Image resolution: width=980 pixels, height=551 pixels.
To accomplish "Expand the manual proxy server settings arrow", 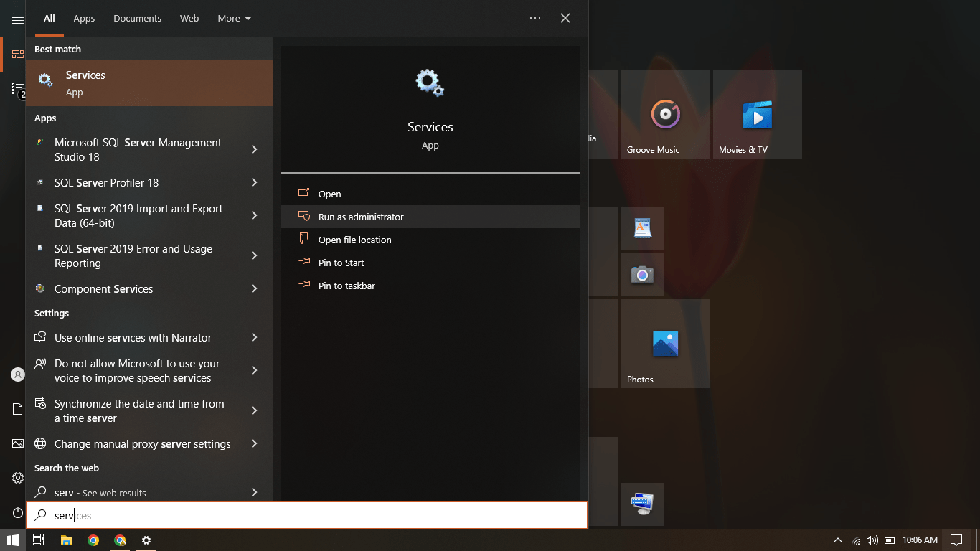I will coord(254,443).
